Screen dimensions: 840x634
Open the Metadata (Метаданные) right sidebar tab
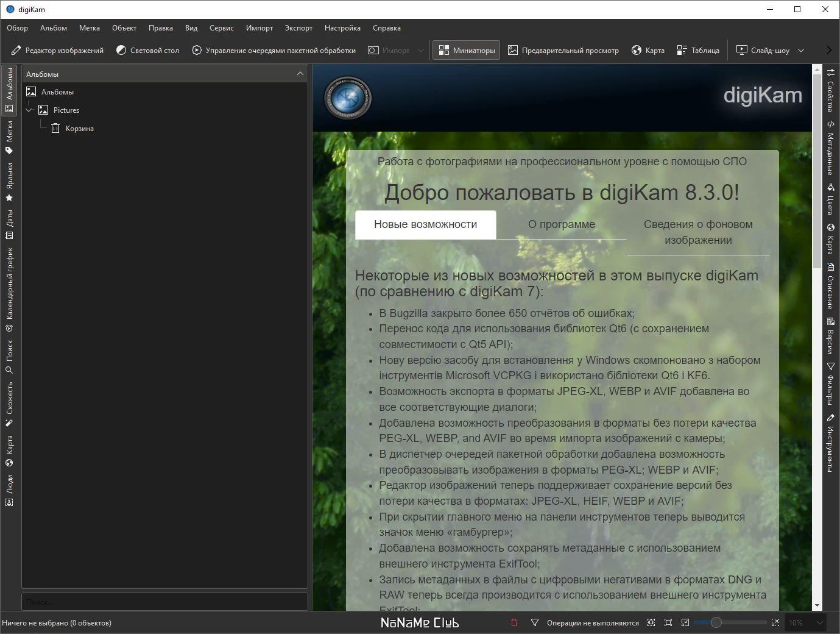pyautogui.click(x=830, y=148)
